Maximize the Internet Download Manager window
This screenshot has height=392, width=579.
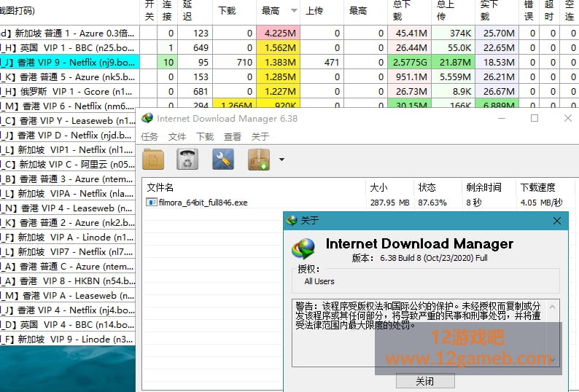[x=535, y=118]
